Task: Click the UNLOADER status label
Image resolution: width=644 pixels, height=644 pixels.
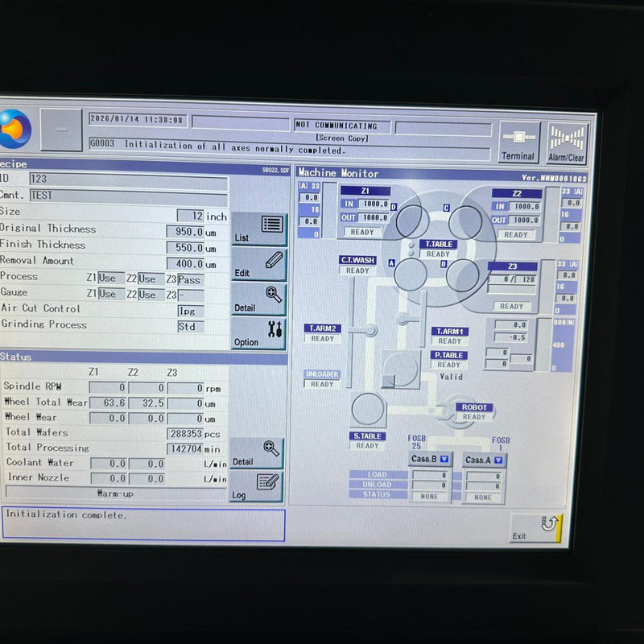Action: click(322, 374)
